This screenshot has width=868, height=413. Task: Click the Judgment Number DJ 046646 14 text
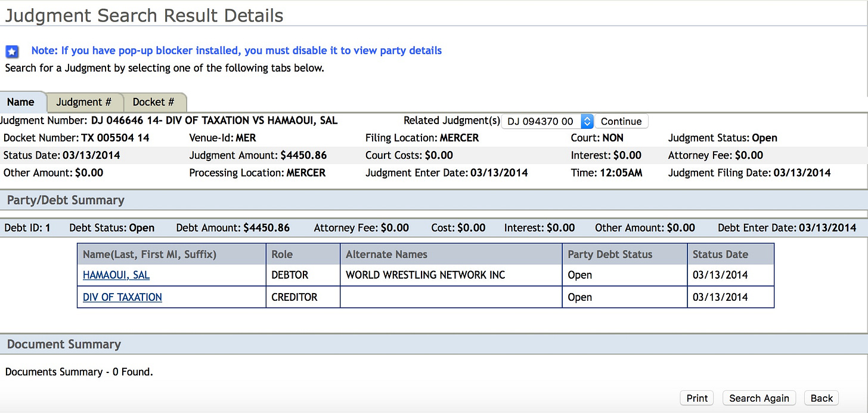click(169, 121)
